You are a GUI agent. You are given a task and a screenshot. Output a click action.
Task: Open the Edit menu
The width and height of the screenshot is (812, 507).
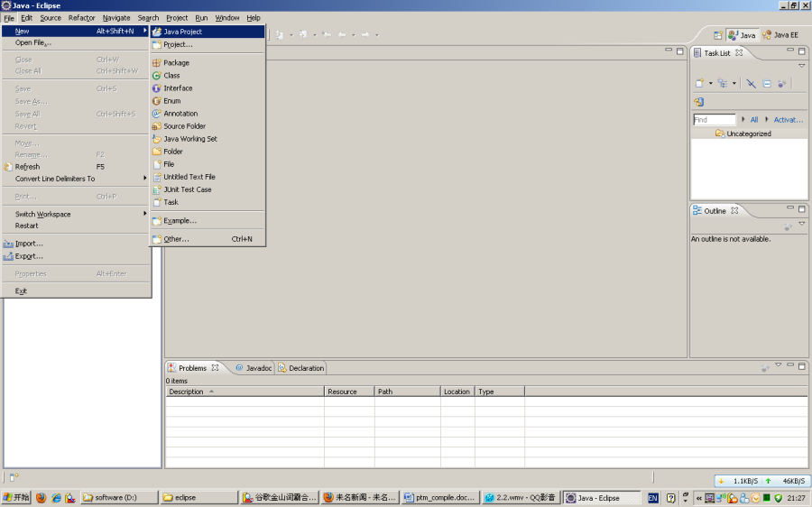[27, 18]
